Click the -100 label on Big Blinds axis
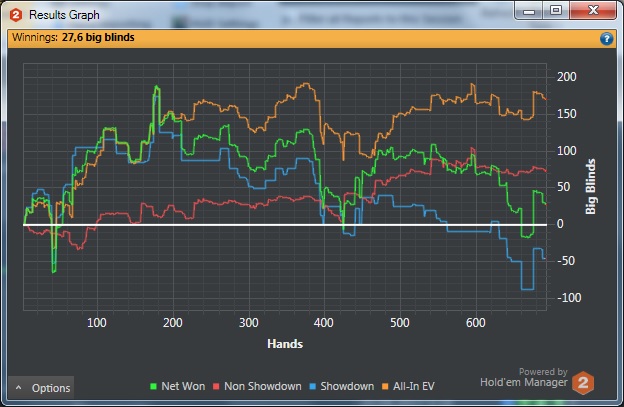This screenshot has width=624, height=407. point(569,298)
